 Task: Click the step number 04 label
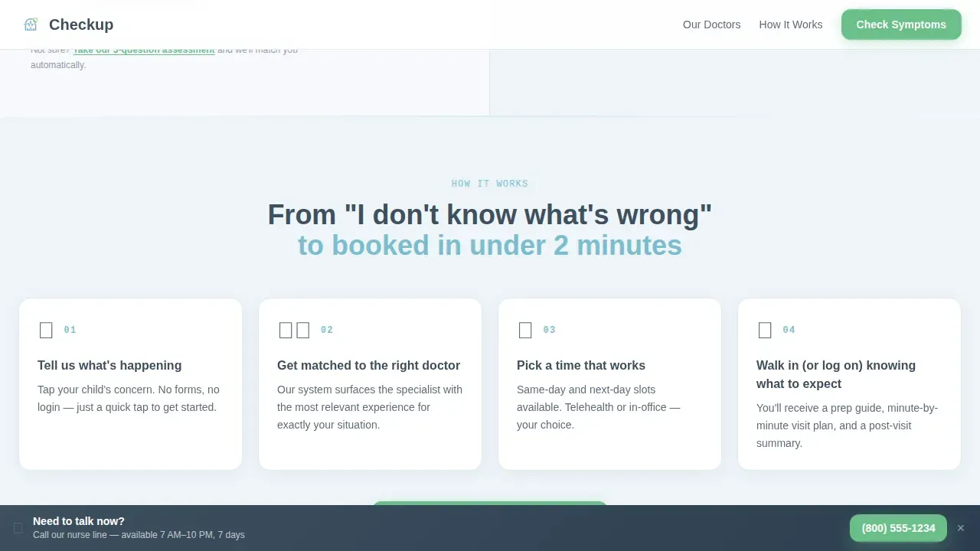point(789,330)
